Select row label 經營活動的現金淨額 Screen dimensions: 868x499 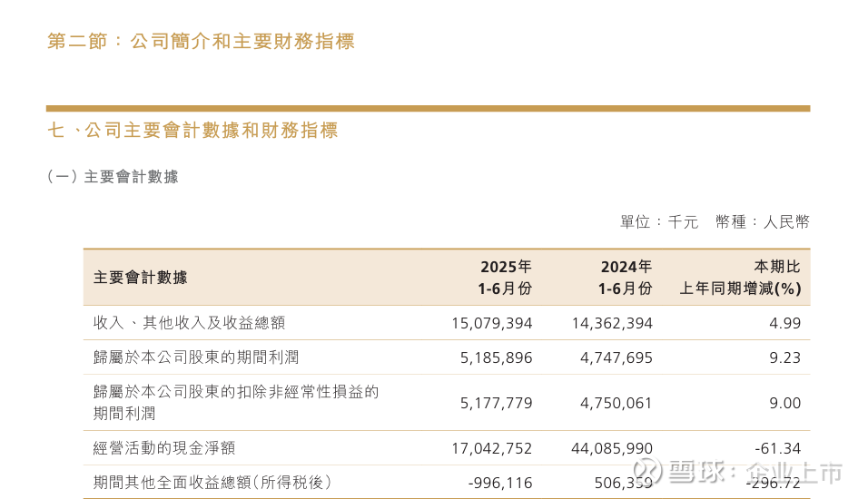164,447
